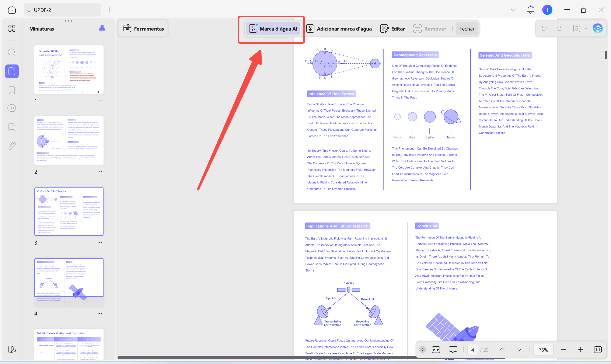Click the layers icon at sidebar bottom

click(x=12, y=349)
